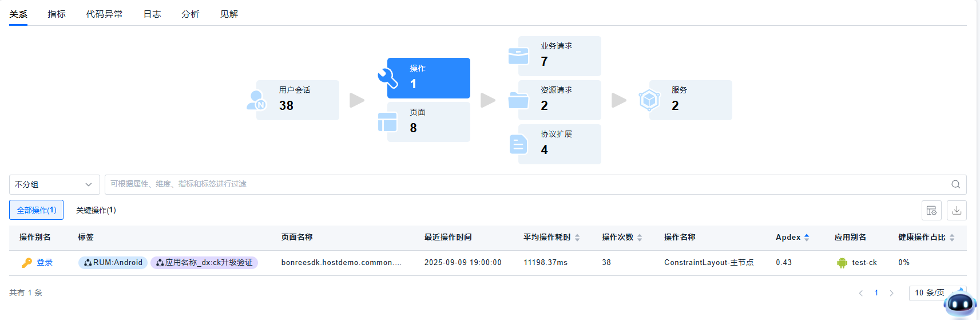Click the download export icon
The image size is (980, 320).
(x=957, y=211)
